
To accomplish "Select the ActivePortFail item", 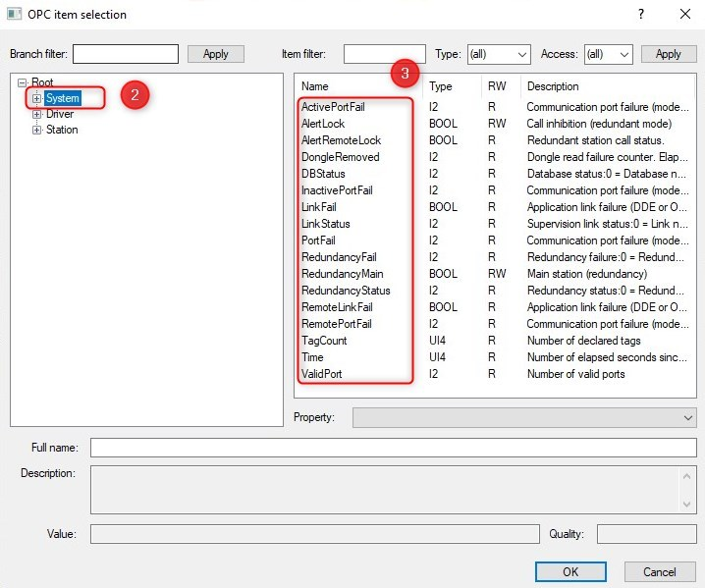I will (333, 107).
